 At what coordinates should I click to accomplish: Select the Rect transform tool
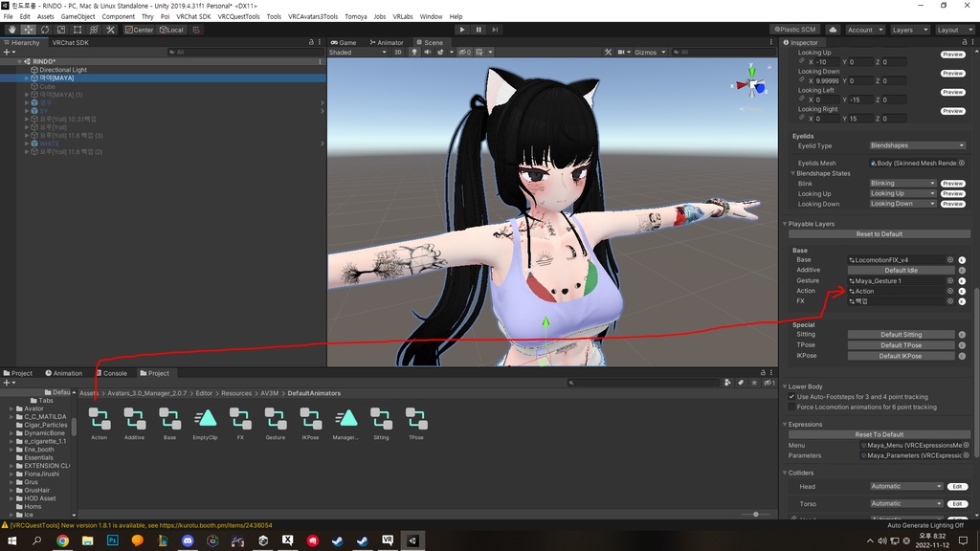(78, 30)
